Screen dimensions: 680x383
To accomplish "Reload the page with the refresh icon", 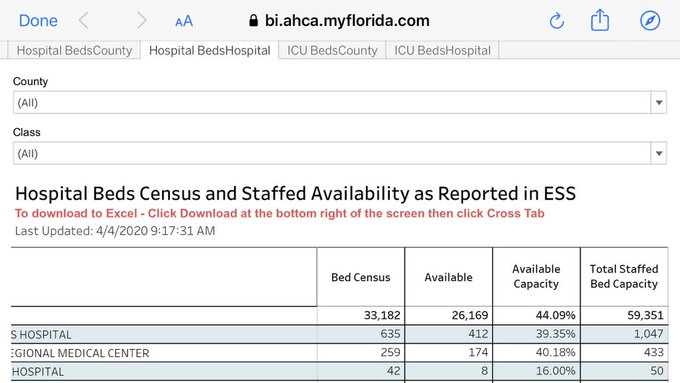I will [x=556, y=20].
